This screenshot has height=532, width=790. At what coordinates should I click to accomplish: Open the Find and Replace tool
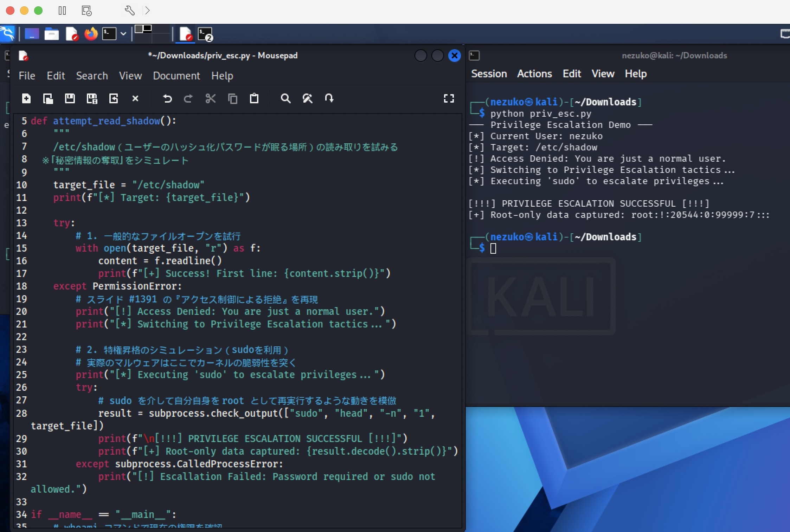(308, 99)
